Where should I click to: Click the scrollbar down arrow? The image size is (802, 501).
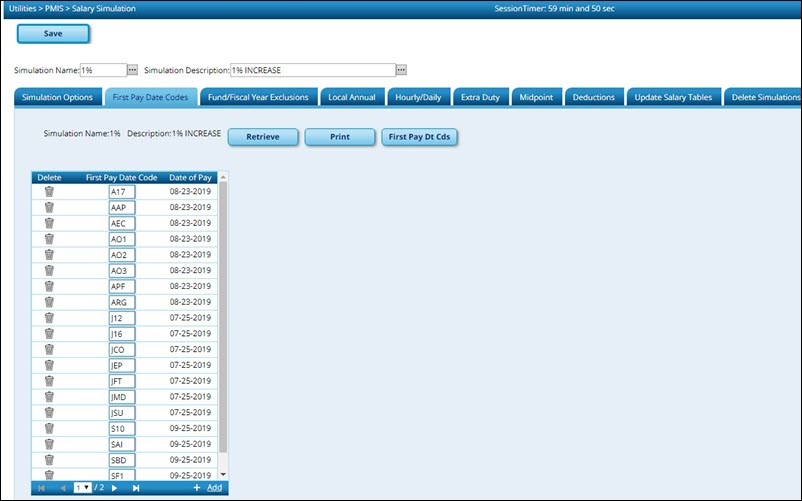click(223, 474)
